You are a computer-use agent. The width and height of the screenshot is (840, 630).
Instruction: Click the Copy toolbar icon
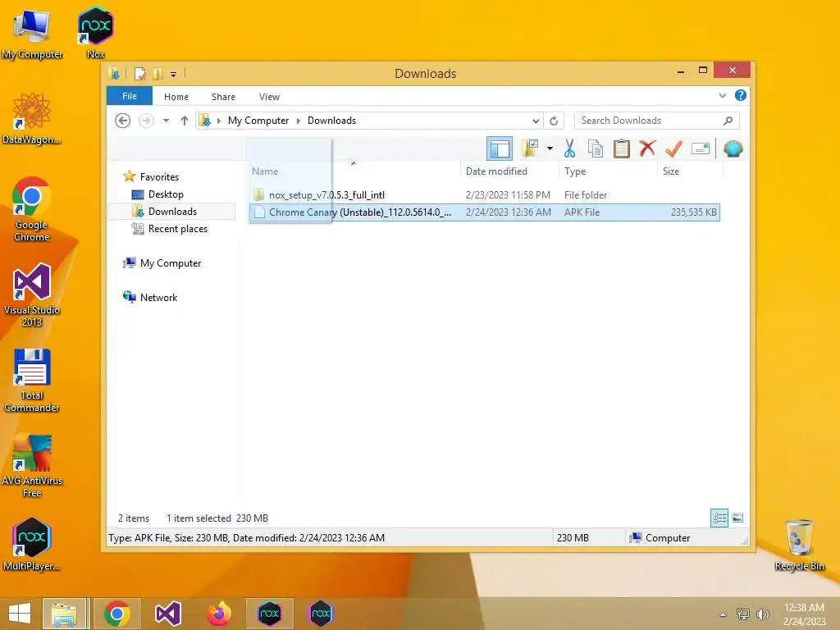coord(596,148)
